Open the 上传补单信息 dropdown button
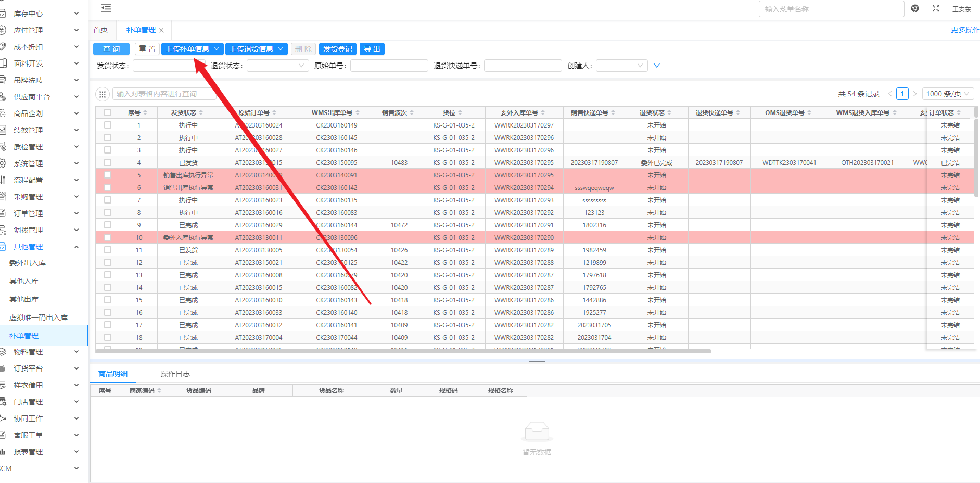This screenshot has height=483, width=980. (x=192, y=49)
